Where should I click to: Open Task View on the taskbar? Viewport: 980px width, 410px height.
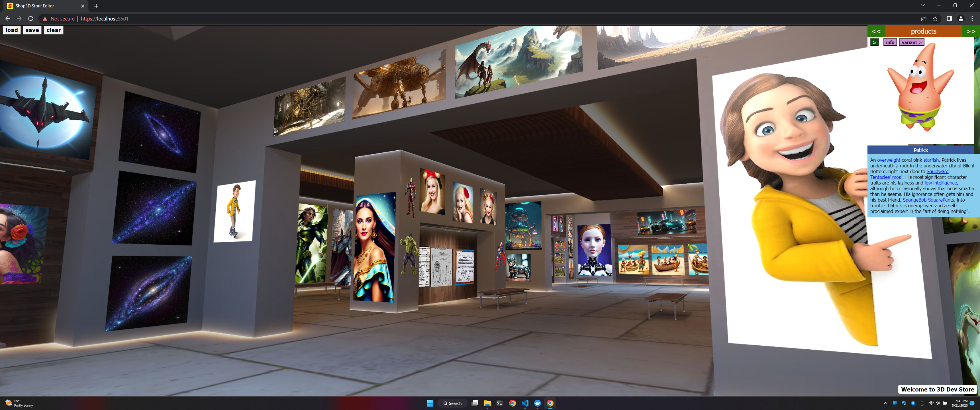pos(475,403)
